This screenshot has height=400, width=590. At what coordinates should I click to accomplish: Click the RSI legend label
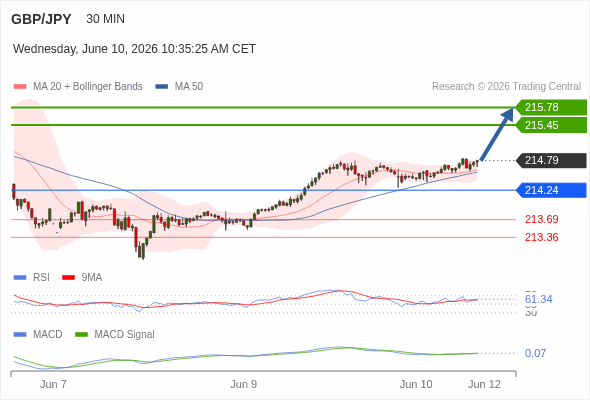click(41, 277)
